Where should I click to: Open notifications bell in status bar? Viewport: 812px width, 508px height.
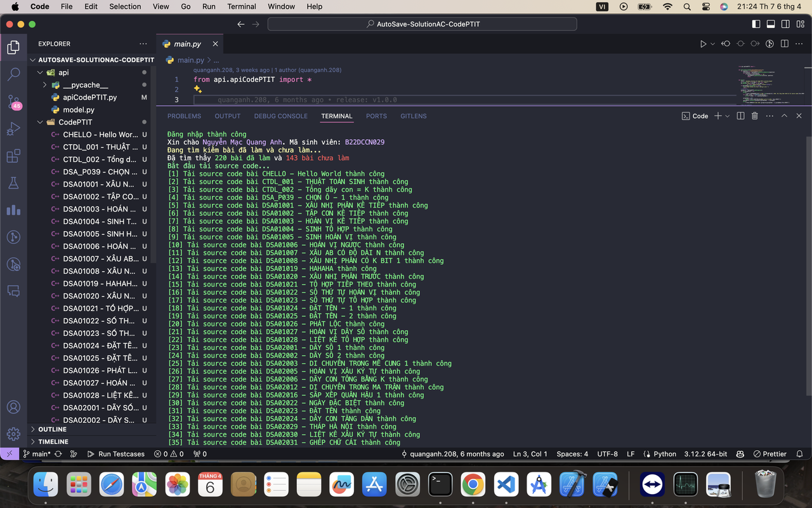[799, 454]
